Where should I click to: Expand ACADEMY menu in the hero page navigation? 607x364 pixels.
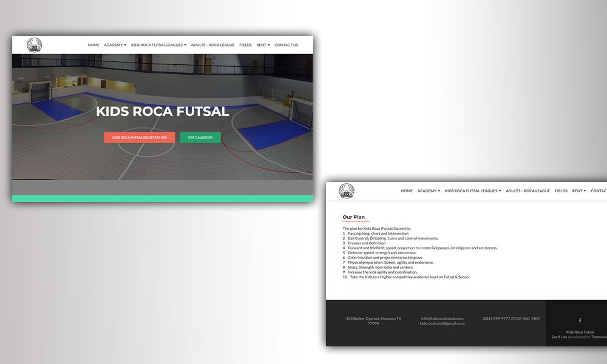point(115,45)
